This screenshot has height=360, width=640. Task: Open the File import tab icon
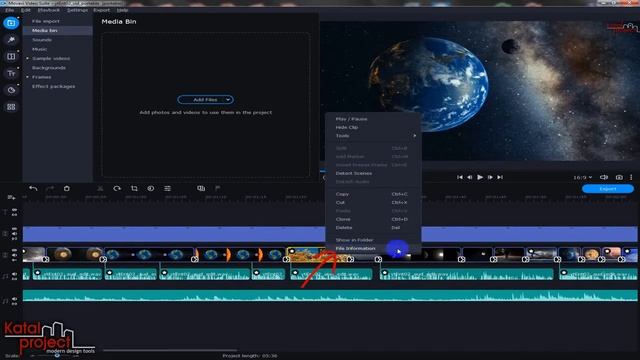(11, 23)
